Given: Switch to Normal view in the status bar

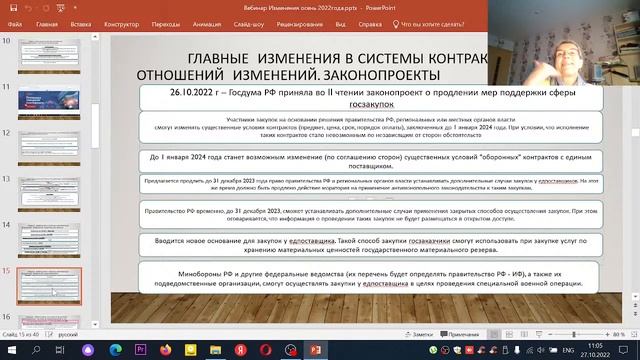Looking at the screenshot, I should tap(494, 334).
